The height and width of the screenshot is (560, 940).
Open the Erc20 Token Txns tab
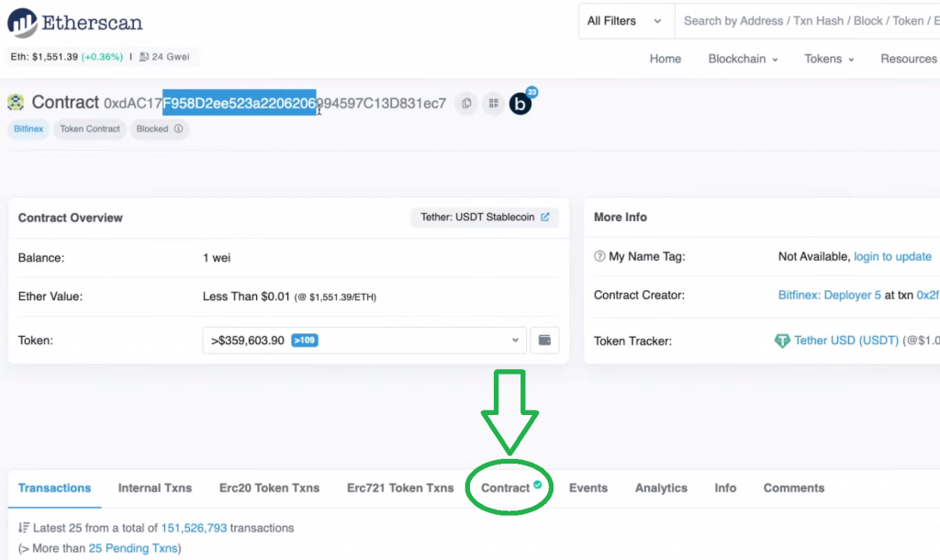[x=269, y=488]
